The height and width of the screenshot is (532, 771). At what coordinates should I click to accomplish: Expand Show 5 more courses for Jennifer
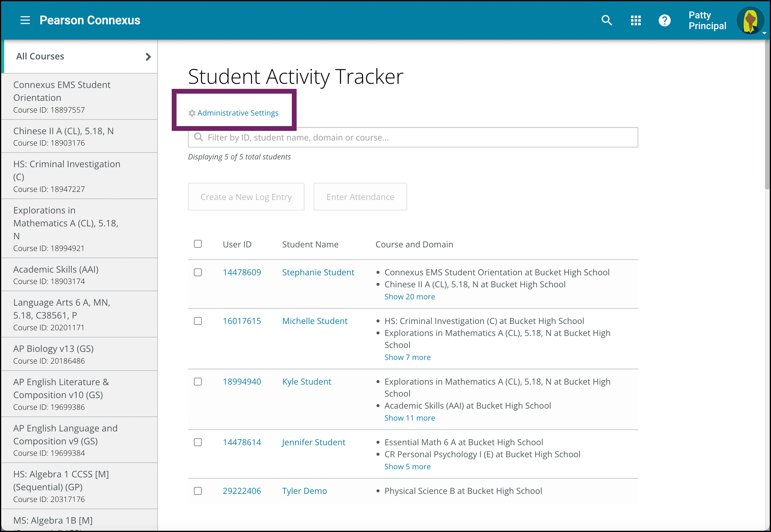pyautogui.click(x=407, y=466)
